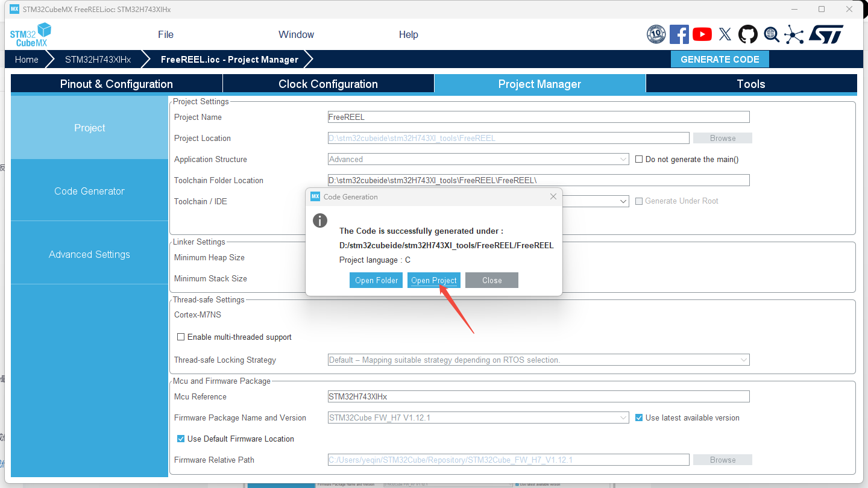This screenshot has height=488, width=868.
Task: Click the MX icon in the dialog title
Action: tap(315, 196)
